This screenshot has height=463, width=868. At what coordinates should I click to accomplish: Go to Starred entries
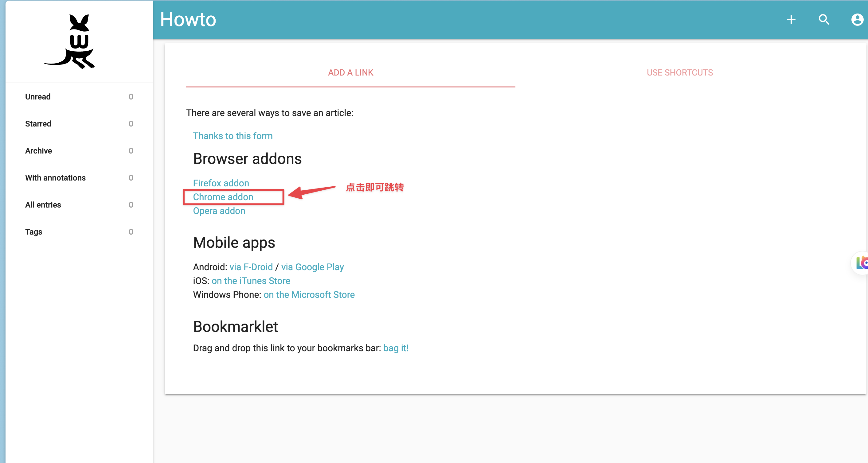pos(79,123)
